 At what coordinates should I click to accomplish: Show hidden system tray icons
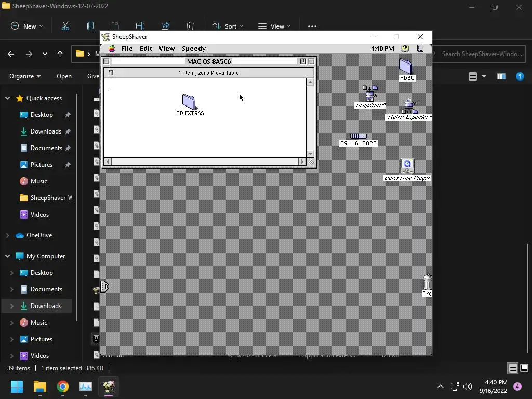click(x=441, y=387)
